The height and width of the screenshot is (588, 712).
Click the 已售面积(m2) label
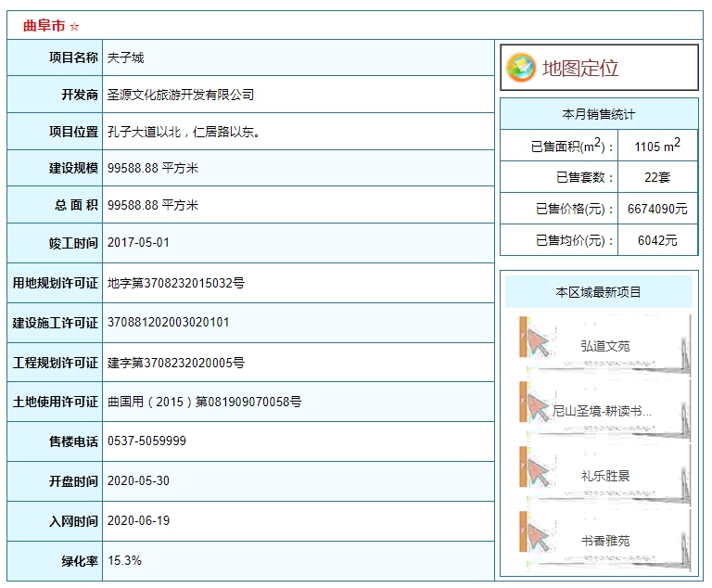[x=572, y=146]
